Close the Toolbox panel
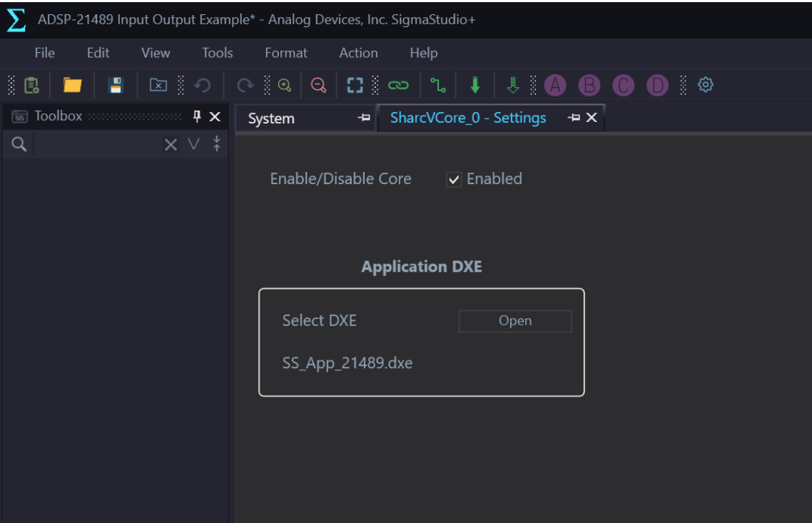 click(x=215, y=117)
